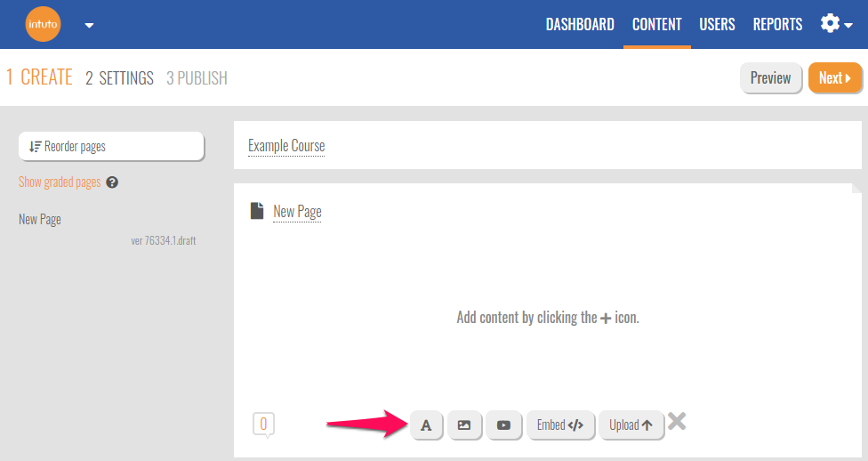Image resolution: width=868 pixels, height=461 pixels.
Task: Go to the Users tab
Action: coord(717,24)
